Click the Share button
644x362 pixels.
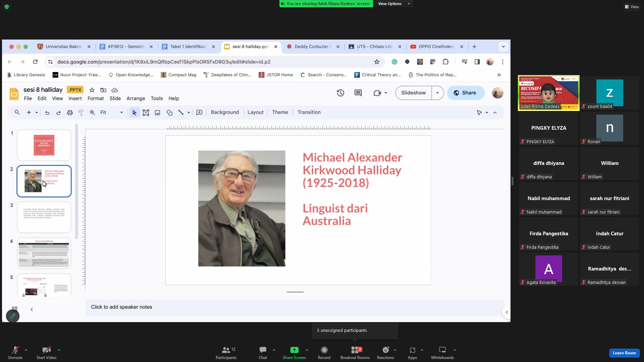466,93
